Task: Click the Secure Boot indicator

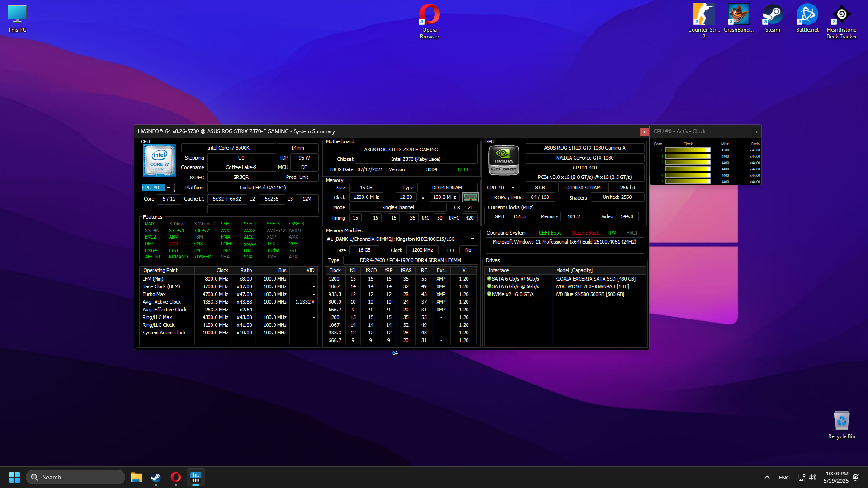Action: pos(585,233)
